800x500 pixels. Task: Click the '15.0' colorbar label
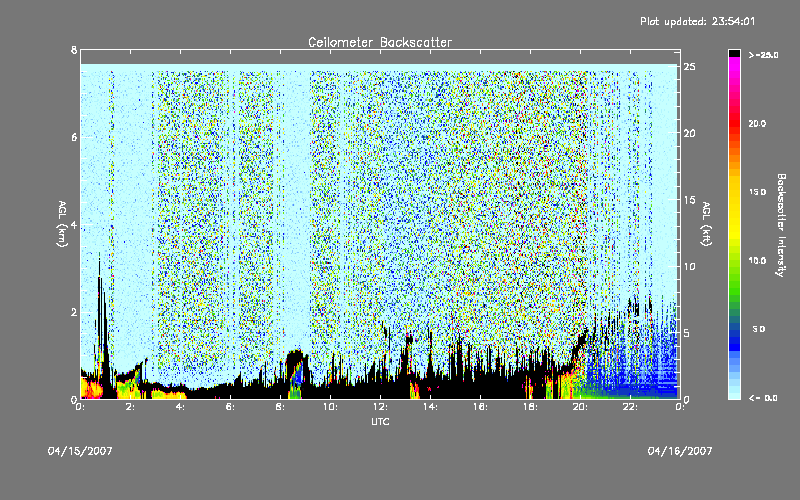(x=757, y=192)
